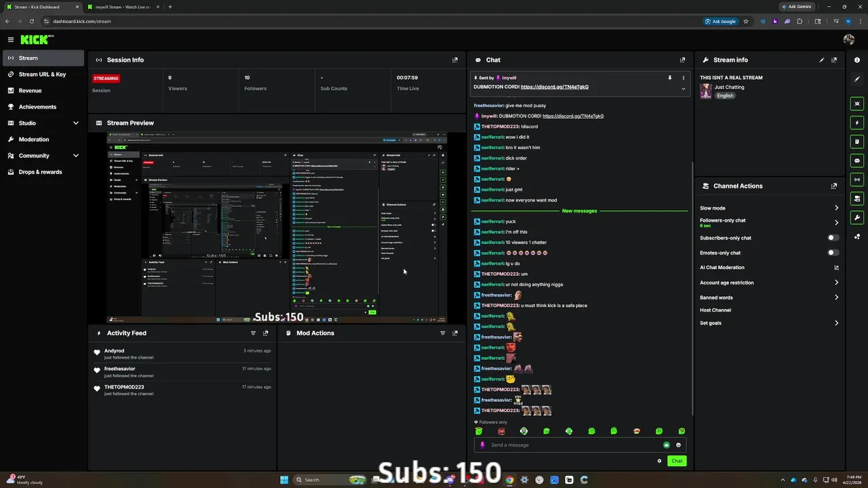Select the red angry emote in quick bar
This screenshot has height=488, width=868.
click(x=501, y=431)
